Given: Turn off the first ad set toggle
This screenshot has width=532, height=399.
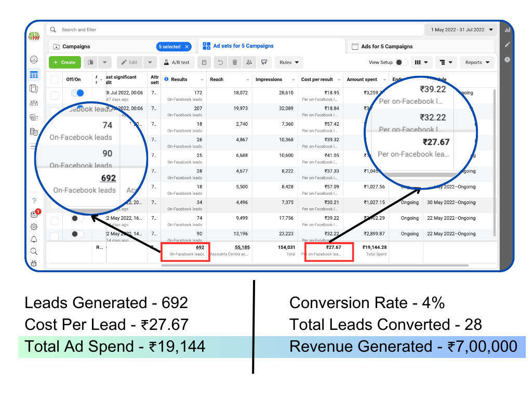Looking at the screenshot, I should (x=77, y=93).
